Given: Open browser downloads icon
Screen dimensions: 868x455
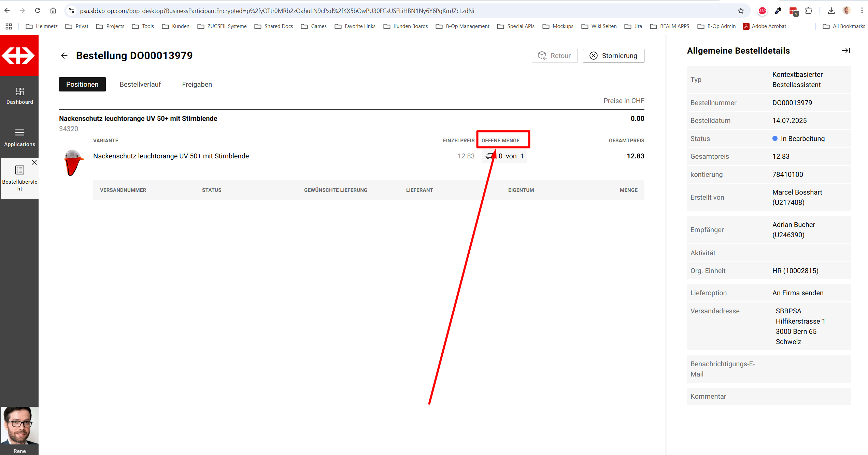Looking at the screenshot, I should pos(831,11).
